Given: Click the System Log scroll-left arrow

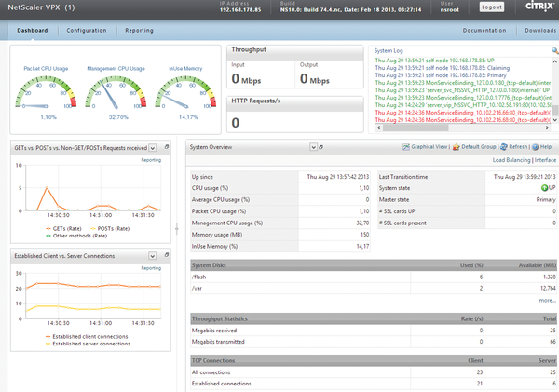Looking at the screenshot, I should (x=378, y=128).
